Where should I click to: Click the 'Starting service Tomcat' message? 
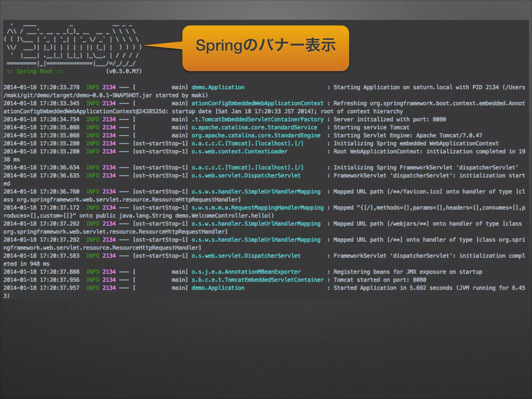pyautogui.click(x=371, y=128)
